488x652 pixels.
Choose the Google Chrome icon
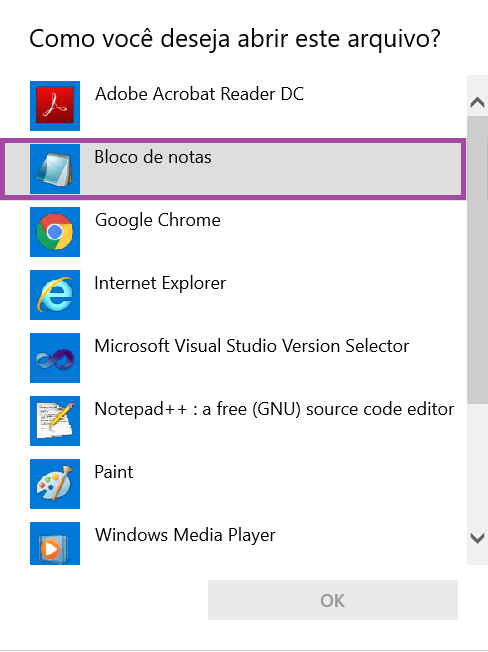click(55, 232)
